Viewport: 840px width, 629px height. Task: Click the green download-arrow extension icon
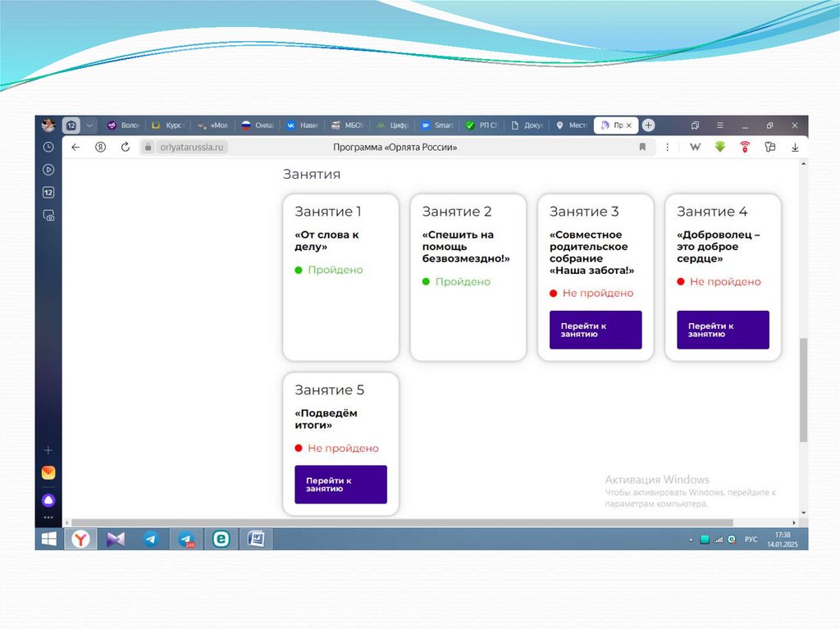tap(720, 146)
